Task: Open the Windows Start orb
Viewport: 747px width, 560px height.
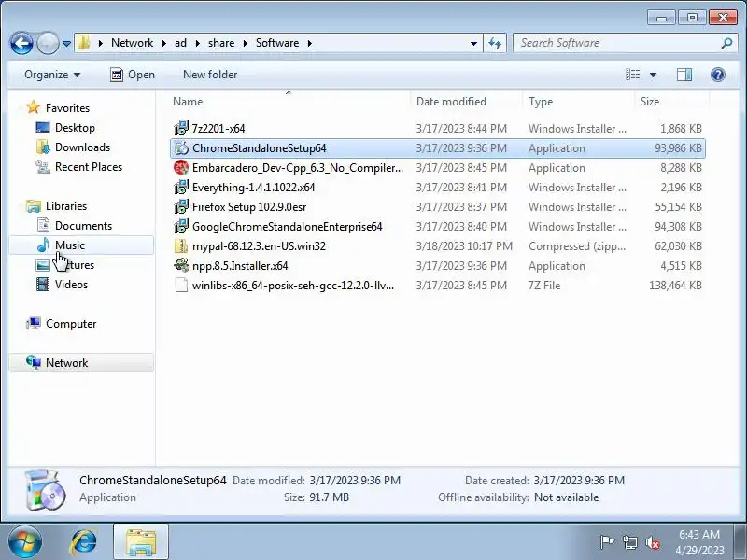Action: (x=25, y=542)
